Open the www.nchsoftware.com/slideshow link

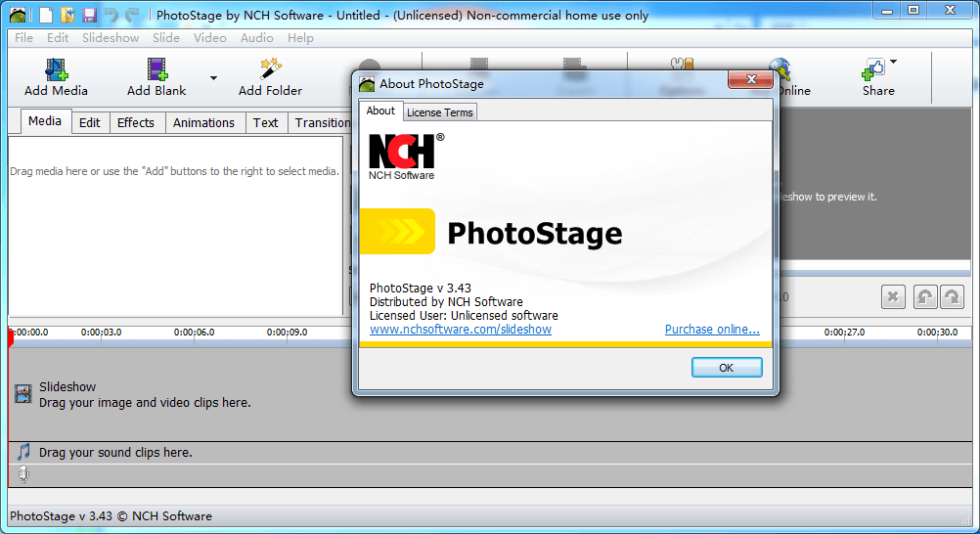461,330
